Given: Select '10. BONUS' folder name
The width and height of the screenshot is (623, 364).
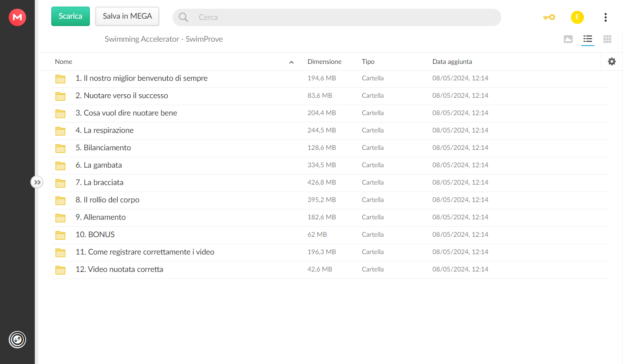Looking at the screenshot, I should tap(95, 235).
